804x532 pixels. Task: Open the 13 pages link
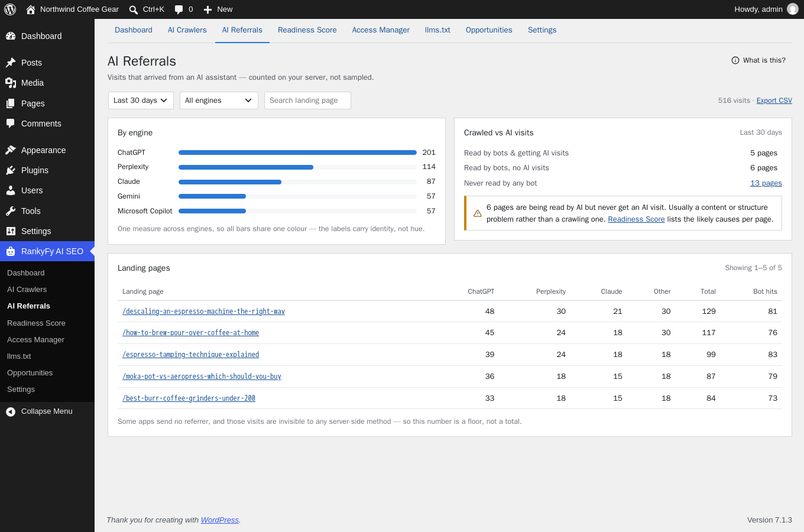click(x=766, y=183)
